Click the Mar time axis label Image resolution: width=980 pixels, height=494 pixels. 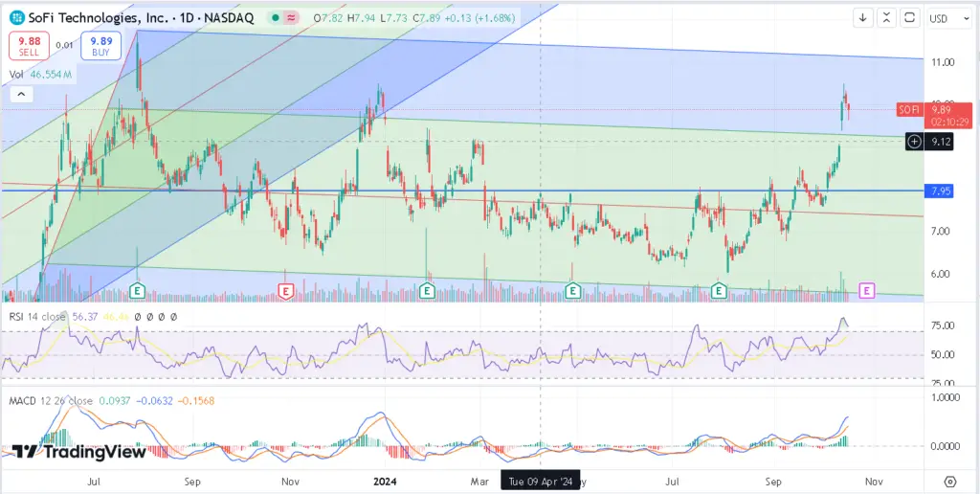[x=479, y=482]
